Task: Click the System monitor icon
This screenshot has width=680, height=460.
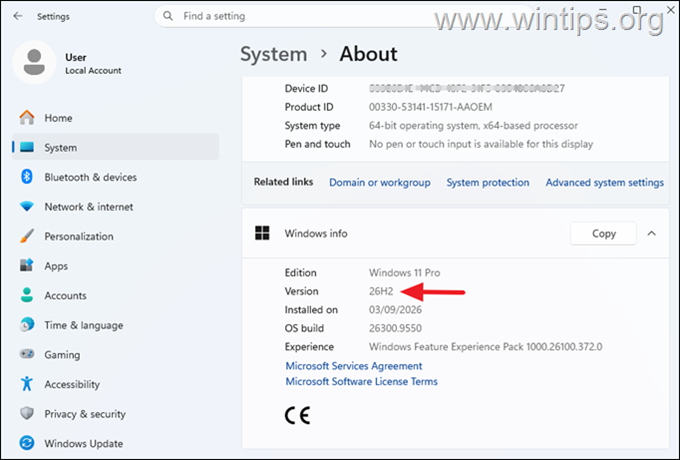Action: 27,147
